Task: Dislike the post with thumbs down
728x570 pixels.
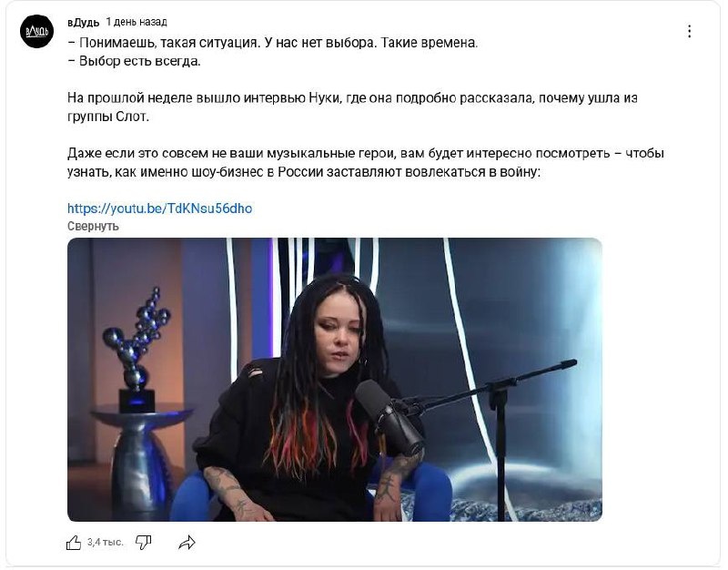Action: (144, 542)
